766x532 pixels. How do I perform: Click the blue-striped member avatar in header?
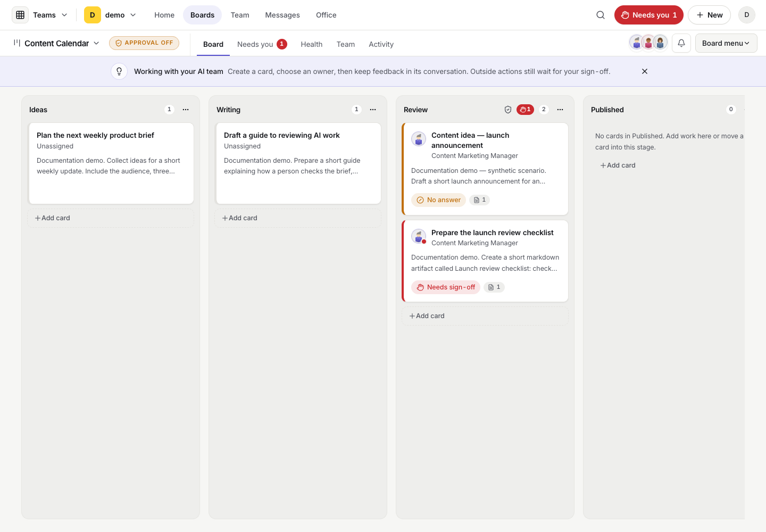660,43
